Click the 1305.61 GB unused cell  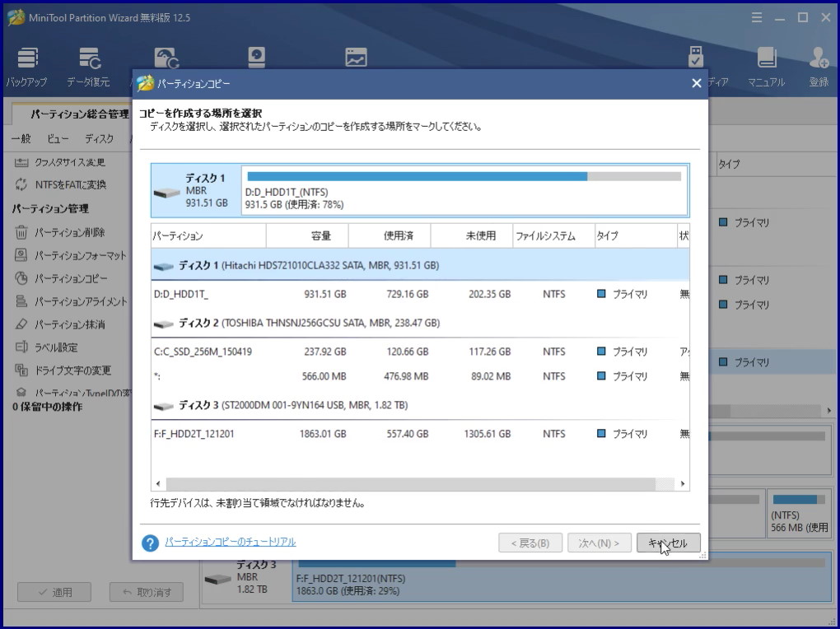(487, 434)
